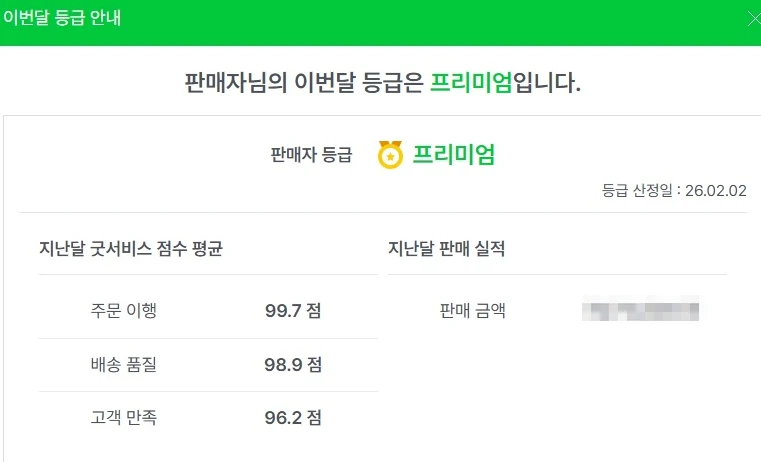The height and width of the screenshot is (462, 761).
Task: Close the 이번달 등급 안내 dialog
Action: tap(753, 19)
